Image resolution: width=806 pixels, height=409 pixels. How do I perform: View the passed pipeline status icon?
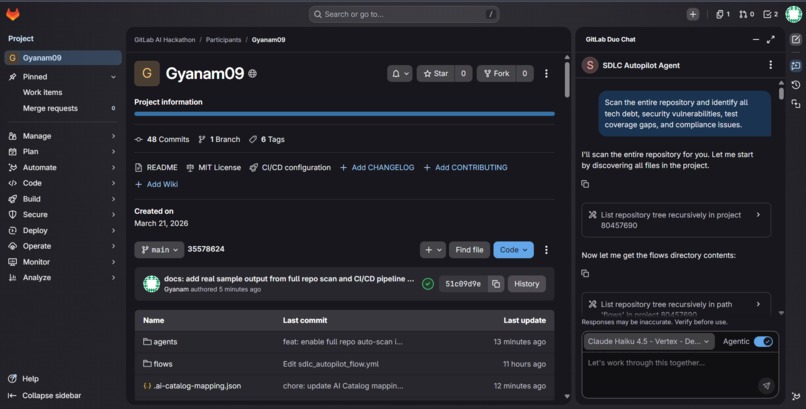428,284
